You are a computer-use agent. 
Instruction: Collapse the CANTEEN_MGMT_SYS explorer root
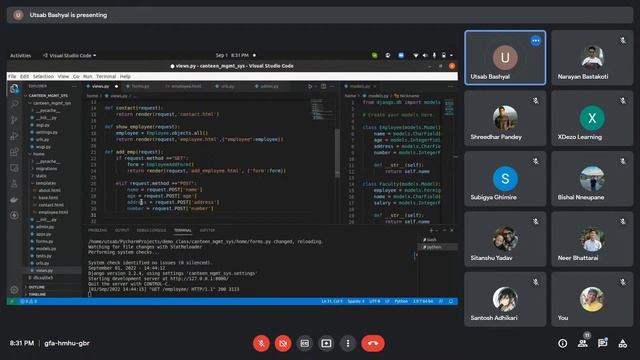[x=47, y=96]
